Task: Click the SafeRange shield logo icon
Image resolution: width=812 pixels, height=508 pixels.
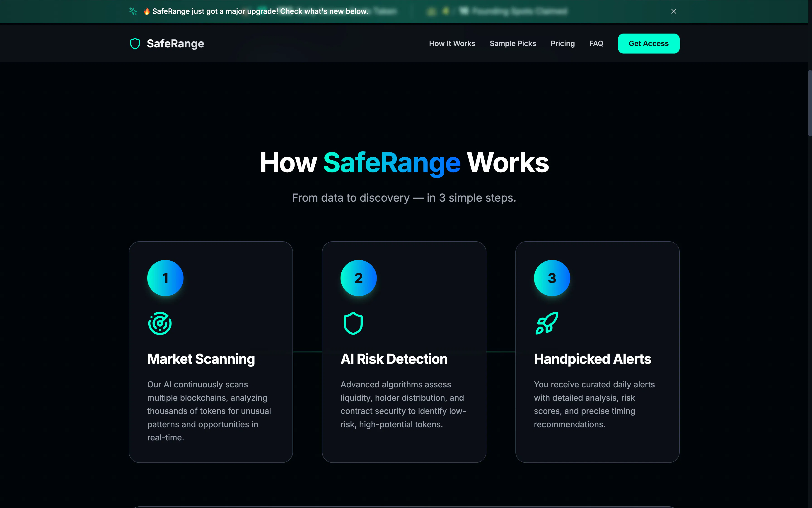Action: [x=135, y=44]
